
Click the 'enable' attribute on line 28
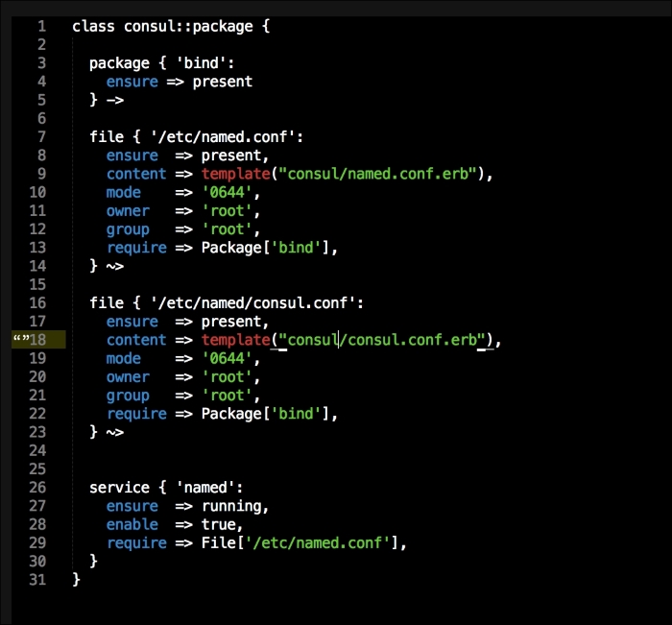(x=132, y=524)
